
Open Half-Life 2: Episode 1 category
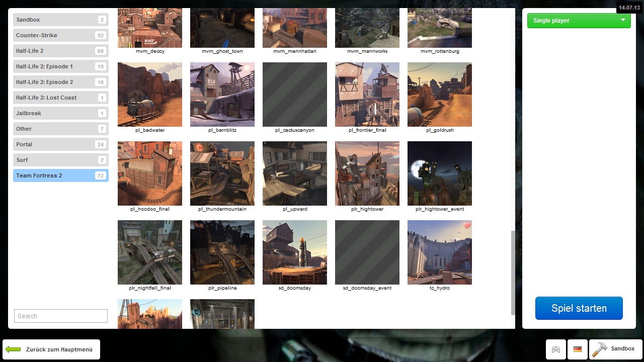pyautogui.click(x=61, y=66)
